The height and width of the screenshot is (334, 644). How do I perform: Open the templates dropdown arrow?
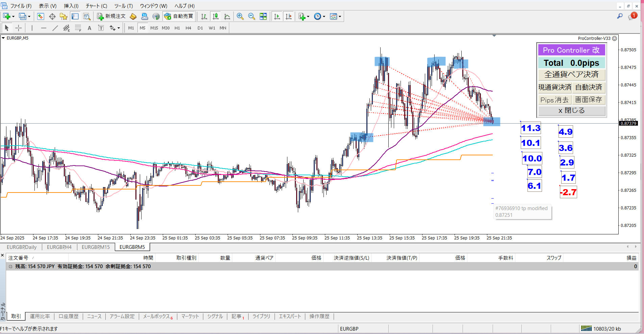point(340,16)
